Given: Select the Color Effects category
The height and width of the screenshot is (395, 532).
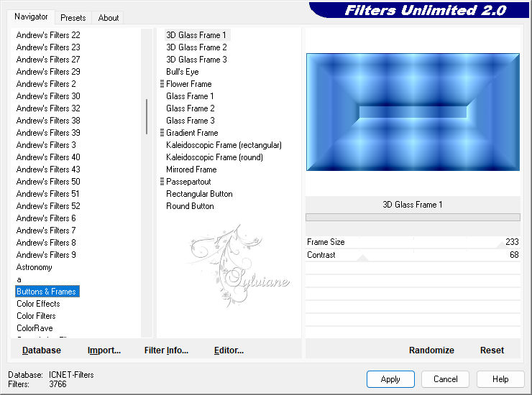Looking at the screenshot, I should [x=38, y=304].
